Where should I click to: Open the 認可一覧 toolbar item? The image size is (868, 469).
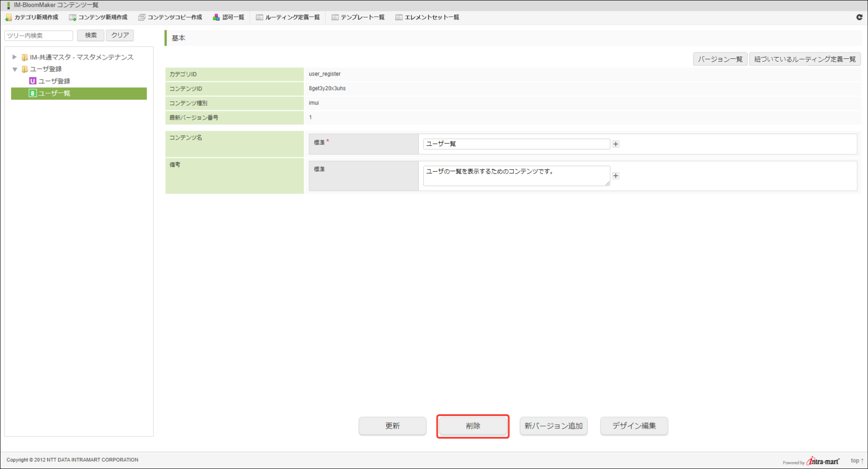[x=229, y=18]
